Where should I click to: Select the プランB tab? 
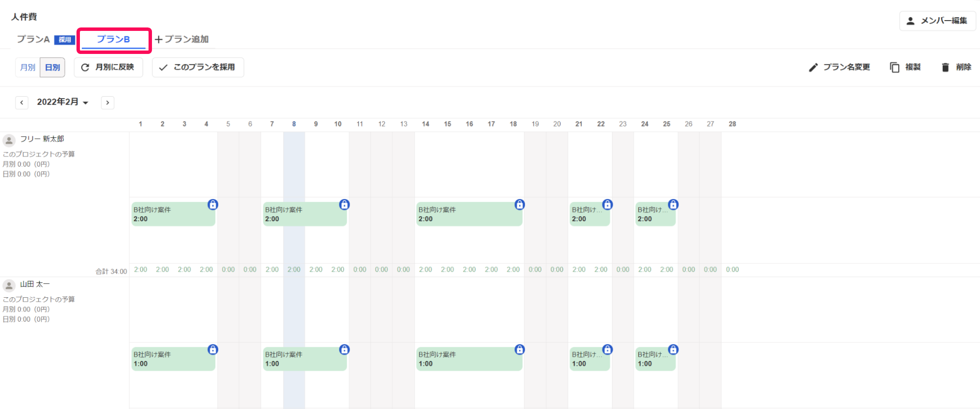point(113,39)
